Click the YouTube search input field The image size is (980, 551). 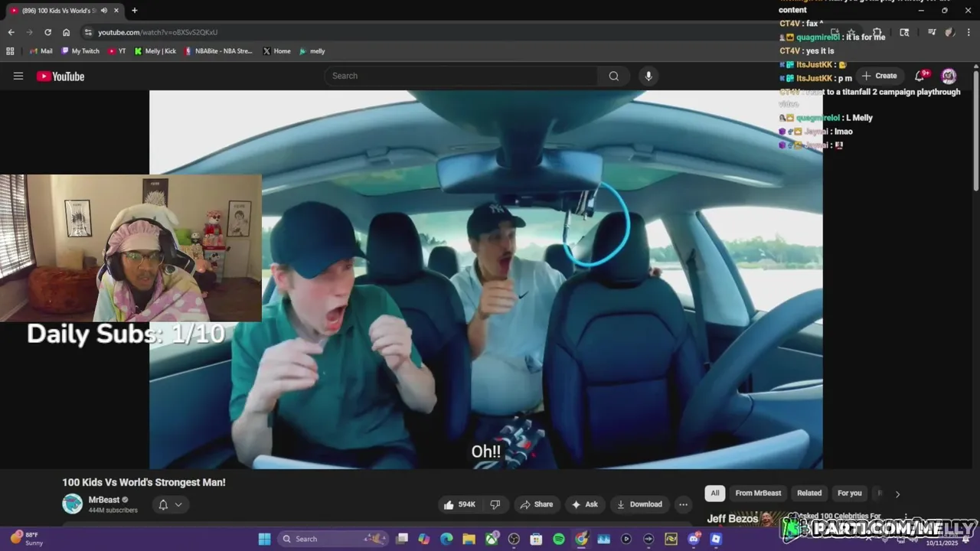click(461, 76)
